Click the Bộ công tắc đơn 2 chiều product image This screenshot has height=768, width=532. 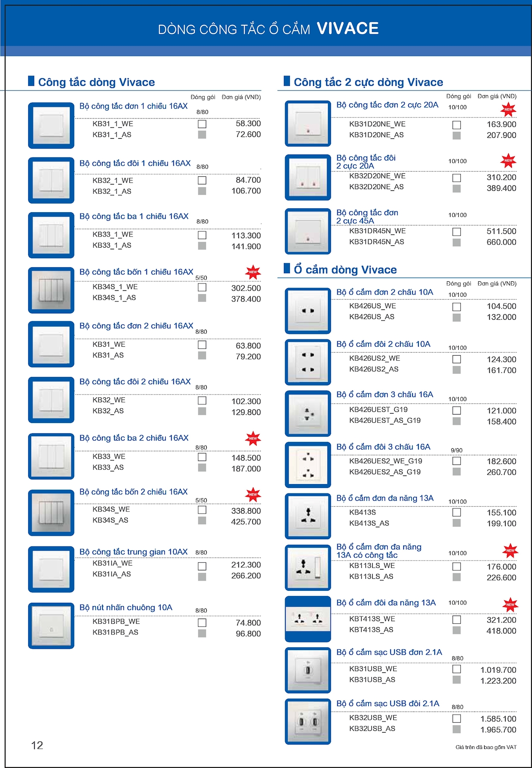point(51,344)
